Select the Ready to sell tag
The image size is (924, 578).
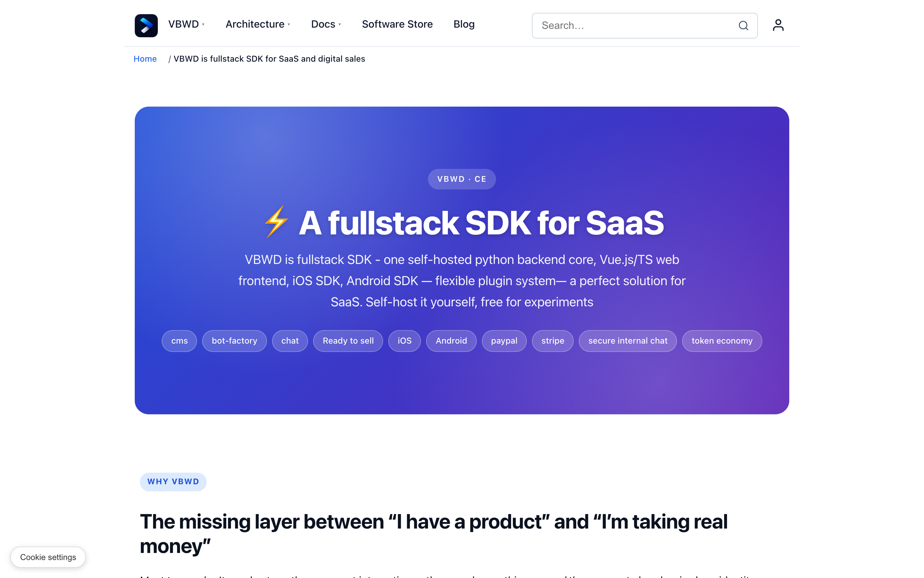[x=348, y=341]
